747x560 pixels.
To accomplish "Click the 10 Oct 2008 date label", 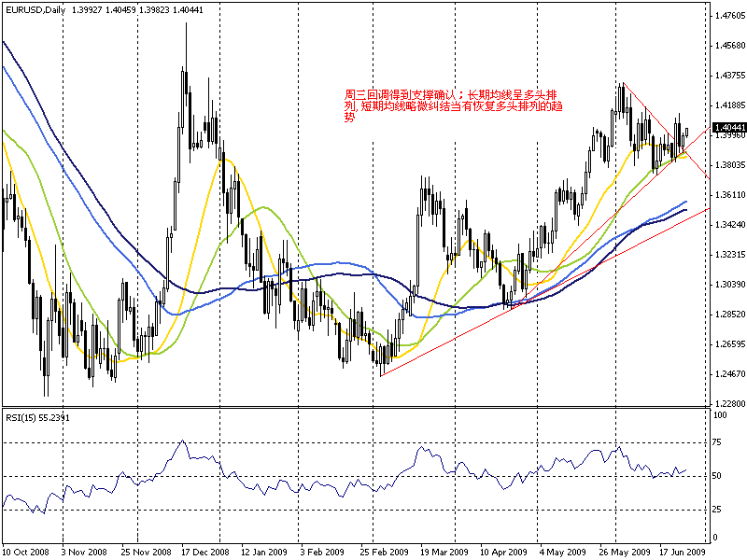I will point(26,552).
